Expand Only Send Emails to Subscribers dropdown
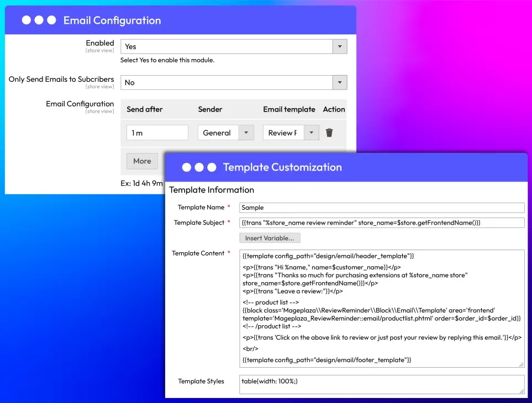This screenshot has width=532, height=403. [x=234, y=83]
